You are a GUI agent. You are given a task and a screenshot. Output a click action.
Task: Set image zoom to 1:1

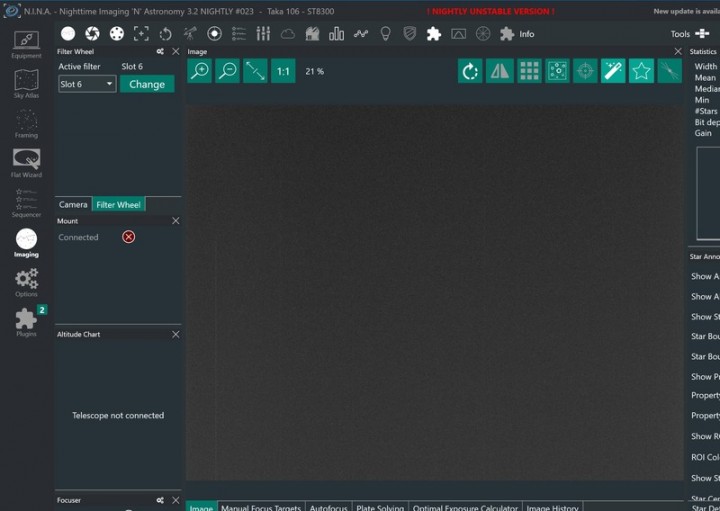click(283, 71)
